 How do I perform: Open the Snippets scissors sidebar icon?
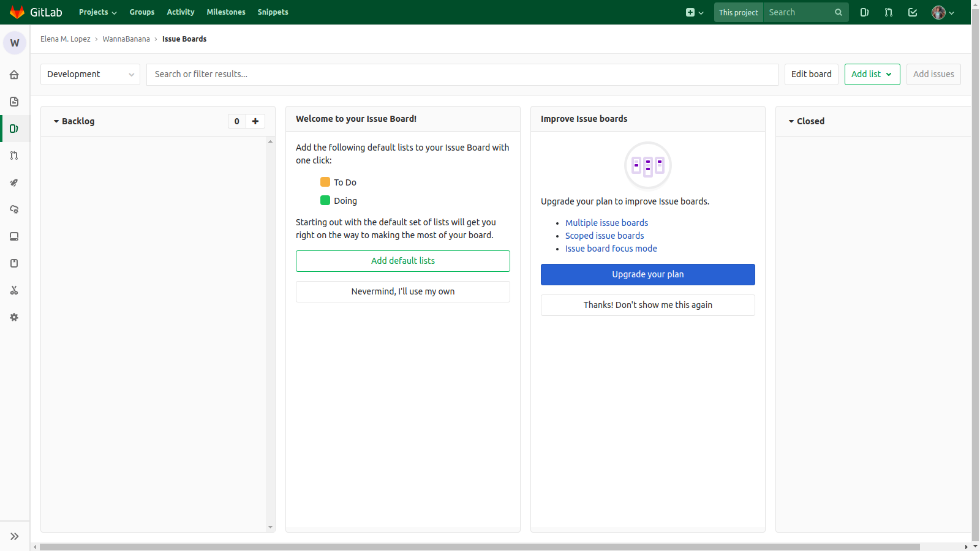[x=14, y=290]
